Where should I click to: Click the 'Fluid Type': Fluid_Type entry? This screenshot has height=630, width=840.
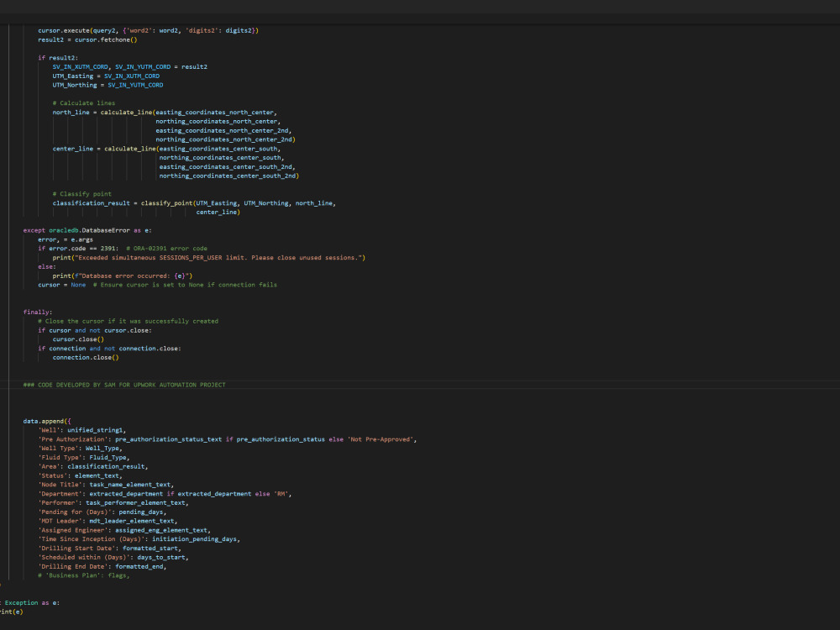(83, 458)
